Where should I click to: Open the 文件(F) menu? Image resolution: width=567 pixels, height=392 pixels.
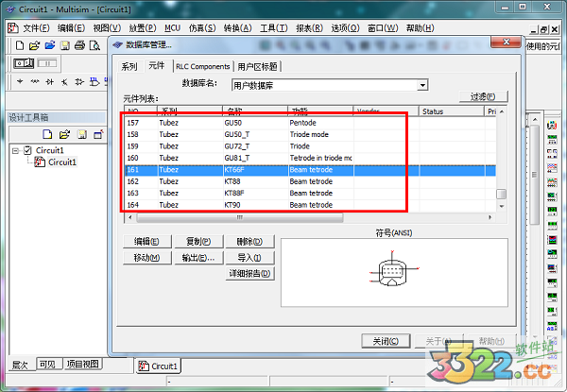[36, 27]
